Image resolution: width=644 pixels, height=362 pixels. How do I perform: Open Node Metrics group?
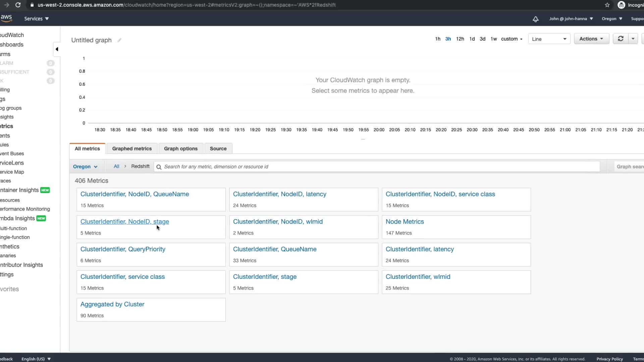(x=405, y=222)
